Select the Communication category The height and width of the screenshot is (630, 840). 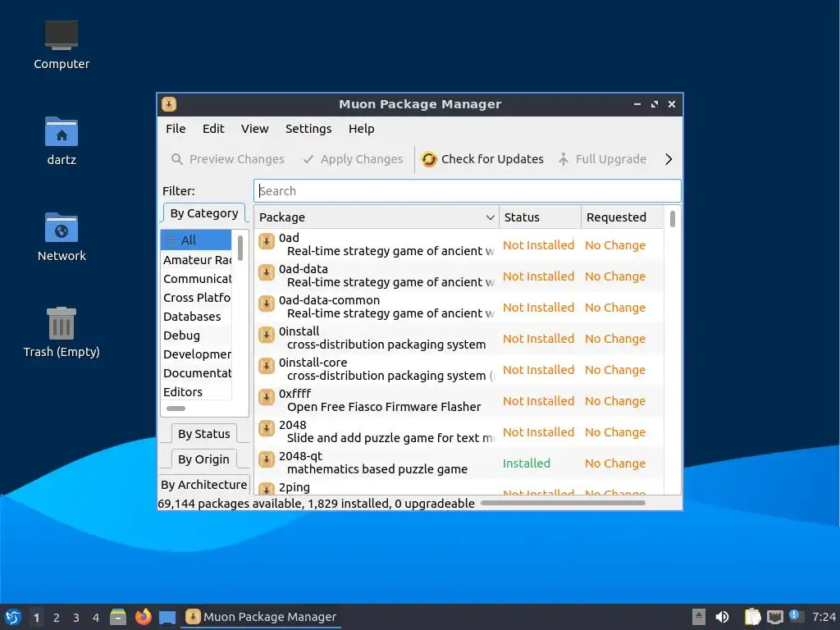pos(196,279)
